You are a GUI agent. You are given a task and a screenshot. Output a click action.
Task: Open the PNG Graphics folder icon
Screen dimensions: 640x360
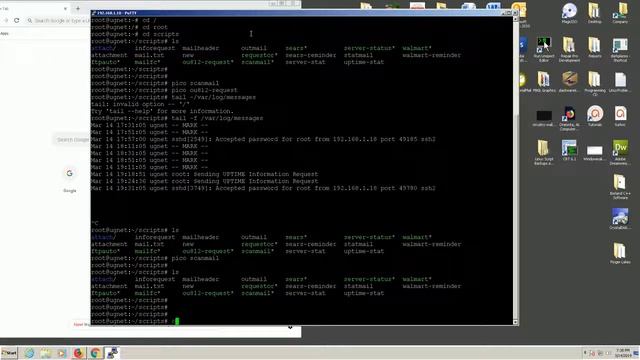[x=544, y=82]
